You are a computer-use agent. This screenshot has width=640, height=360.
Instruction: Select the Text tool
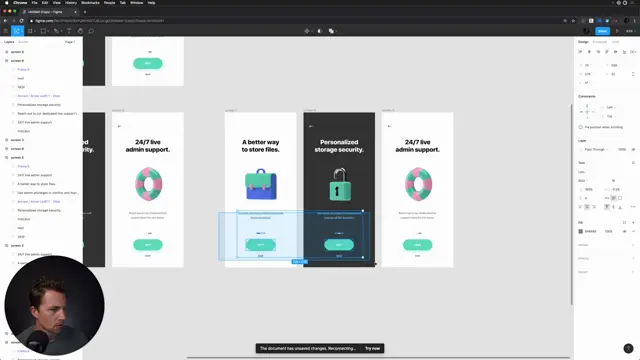coord(69,31)
